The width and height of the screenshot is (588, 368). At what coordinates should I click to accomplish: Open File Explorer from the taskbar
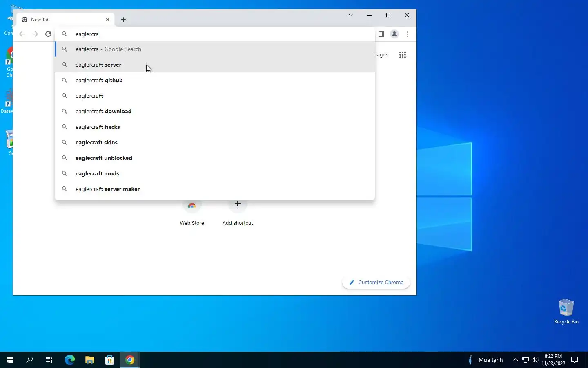(x=90, y=360)
